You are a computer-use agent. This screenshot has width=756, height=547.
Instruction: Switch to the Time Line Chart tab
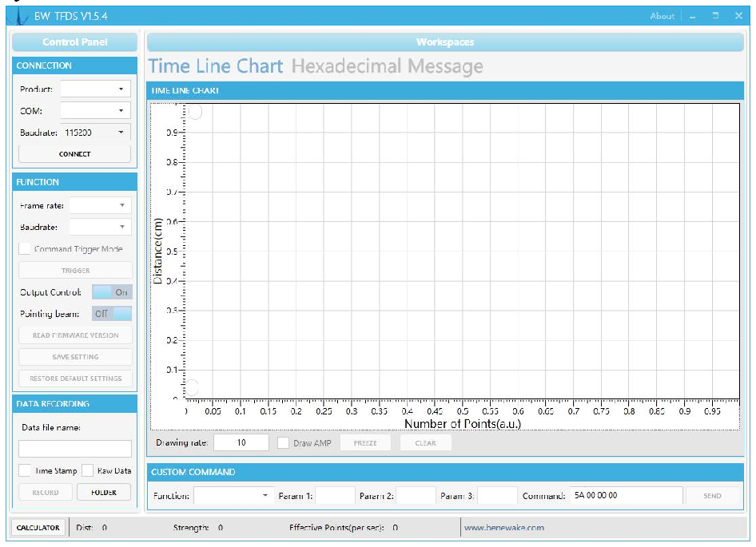click(x=216, y=66)
